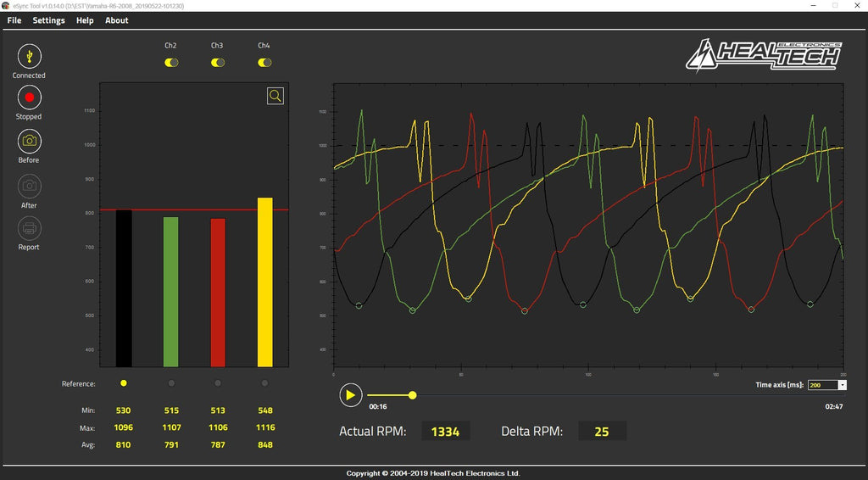Click the magnifier zoom icon on bar chart
The width and height of the screenshot is (868, 480).
(x=275, y=96)
